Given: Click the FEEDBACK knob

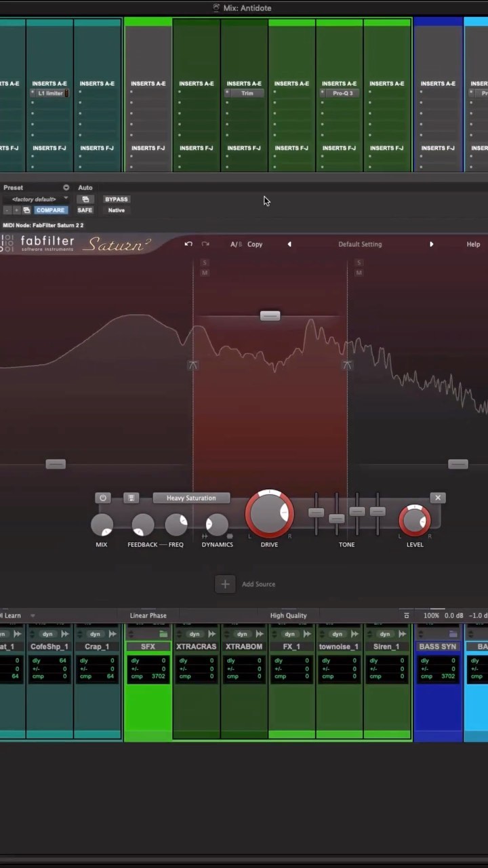Looking at the screenshot, I should [142, 525].
